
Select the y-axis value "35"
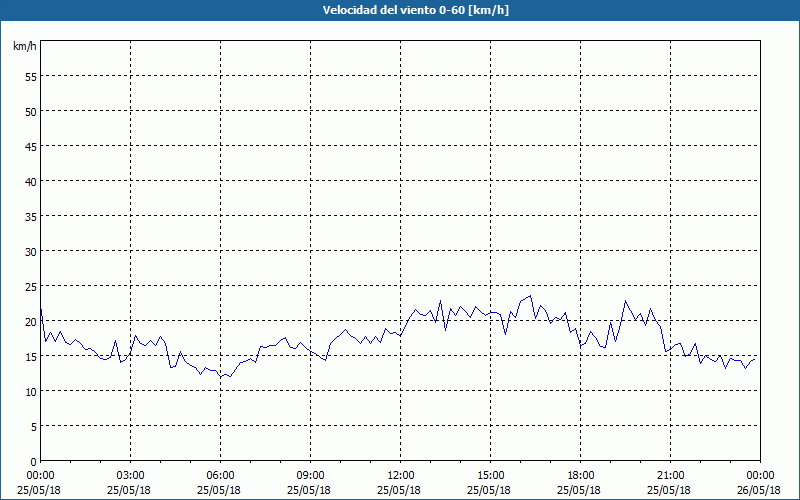[31, 216]
